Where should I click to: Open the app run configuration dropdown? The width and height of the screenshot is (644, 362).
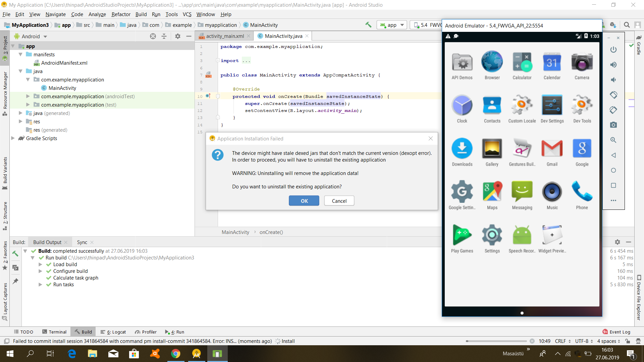(x=392, y=25)
